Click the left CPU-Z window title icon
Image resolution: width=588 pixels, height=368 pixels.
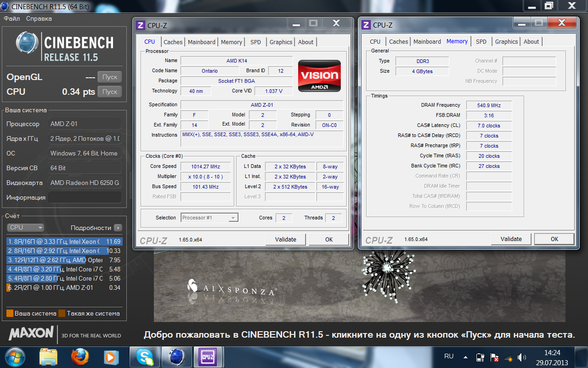[141, 25]
